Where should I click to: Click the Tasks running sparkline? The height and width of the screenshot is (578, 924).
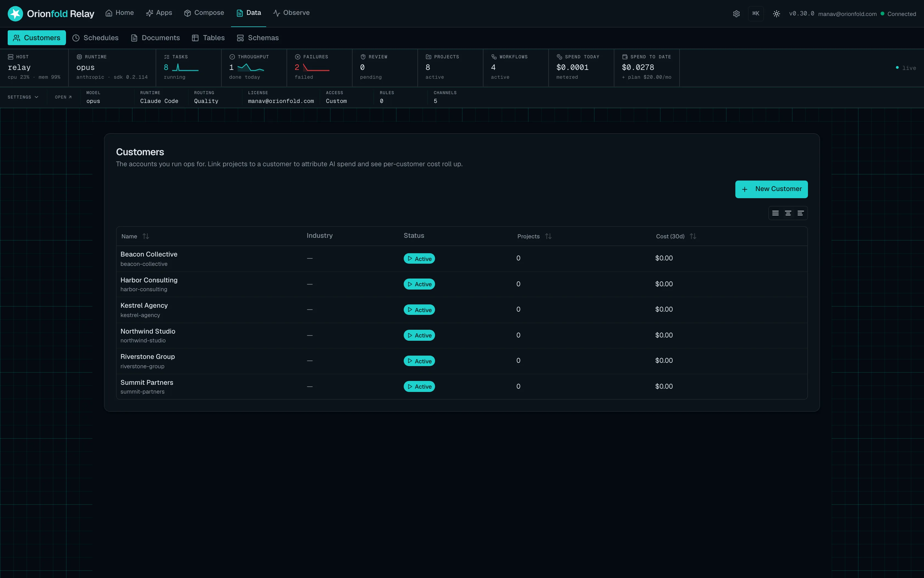[185, 68]
